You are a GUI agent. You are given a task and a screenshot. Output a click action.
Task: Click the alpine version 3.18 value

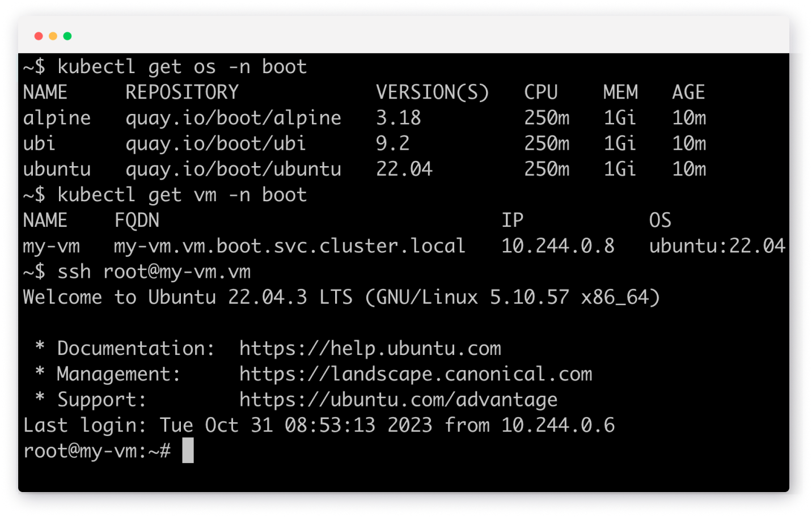click(398, 118)
